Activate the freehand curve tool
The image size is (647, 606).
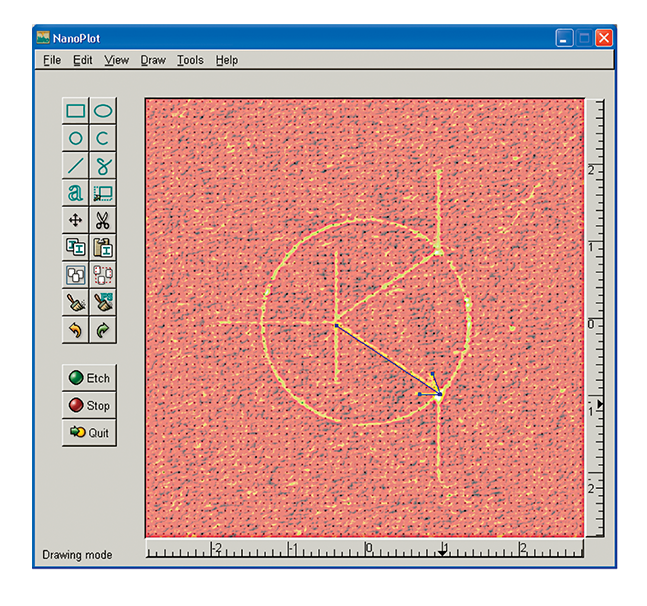(x=103, y=165)
